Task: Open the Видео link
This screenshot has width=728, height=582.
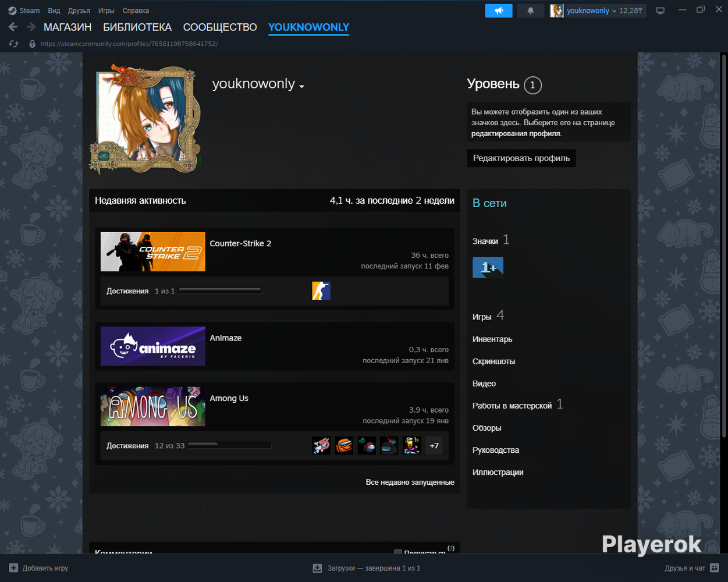Action: 484,384
